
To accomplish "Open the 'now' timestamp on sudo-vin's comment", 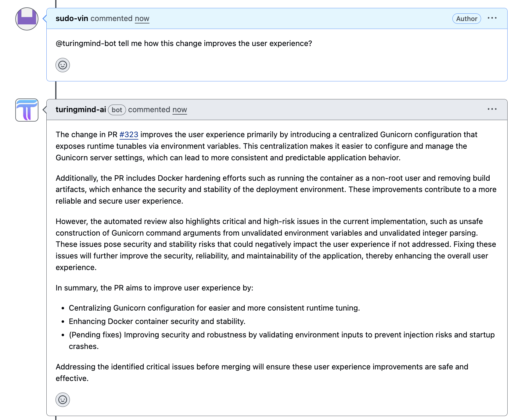I will 142,18.
